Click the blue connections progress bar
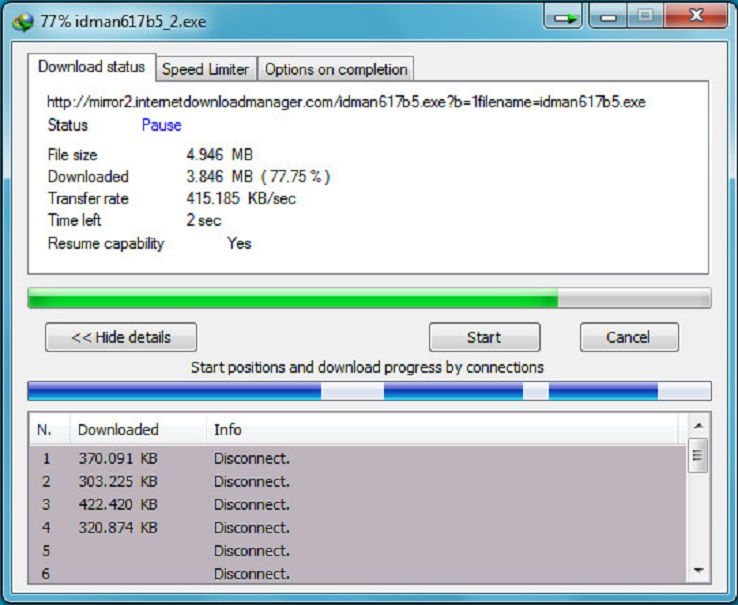This screenshot has height=605, width=738. tap(369, 391)
